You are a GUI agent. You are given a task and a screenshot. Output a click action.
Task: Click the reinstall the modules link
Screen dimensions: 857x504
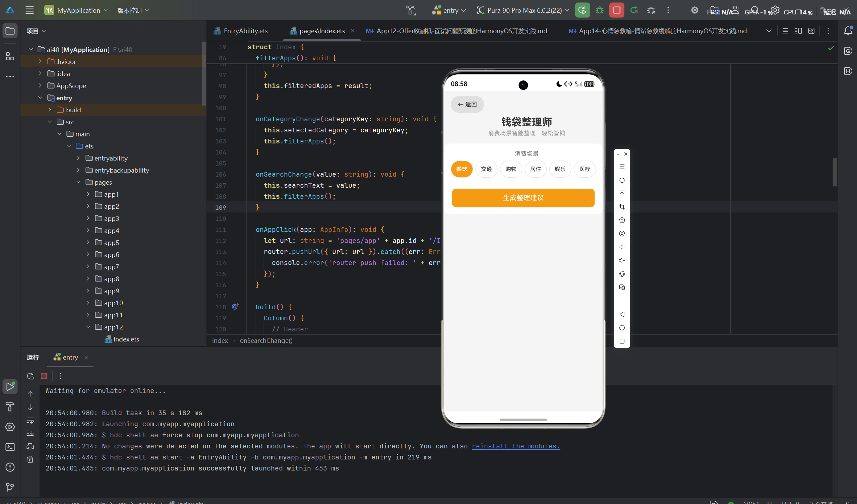(x=516, y=446)
